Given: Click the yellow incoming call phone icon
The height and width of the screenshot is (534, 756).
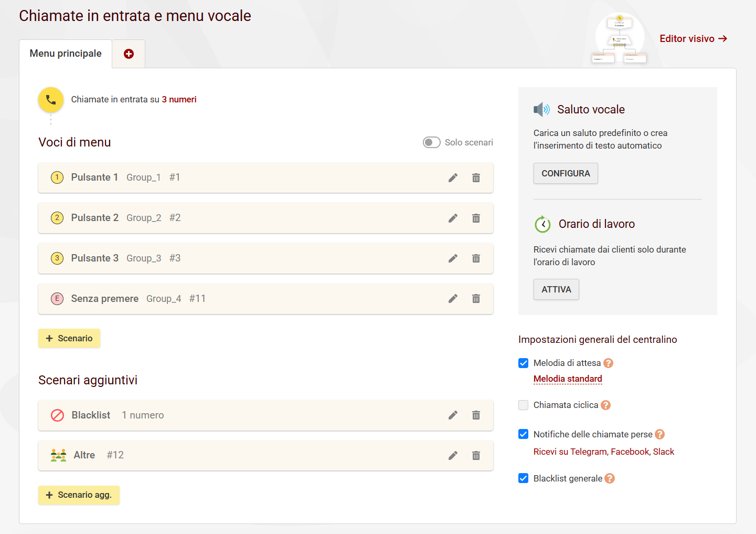Looking at the screenshot, I should 50,99.
